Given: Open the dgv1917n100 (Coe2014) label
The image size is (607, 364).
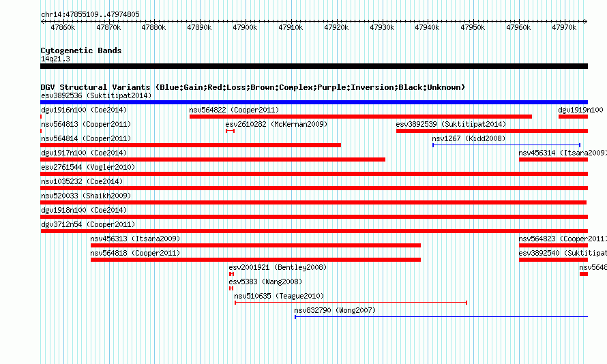Looking at the screenshot, I should (x=84, y=153).
